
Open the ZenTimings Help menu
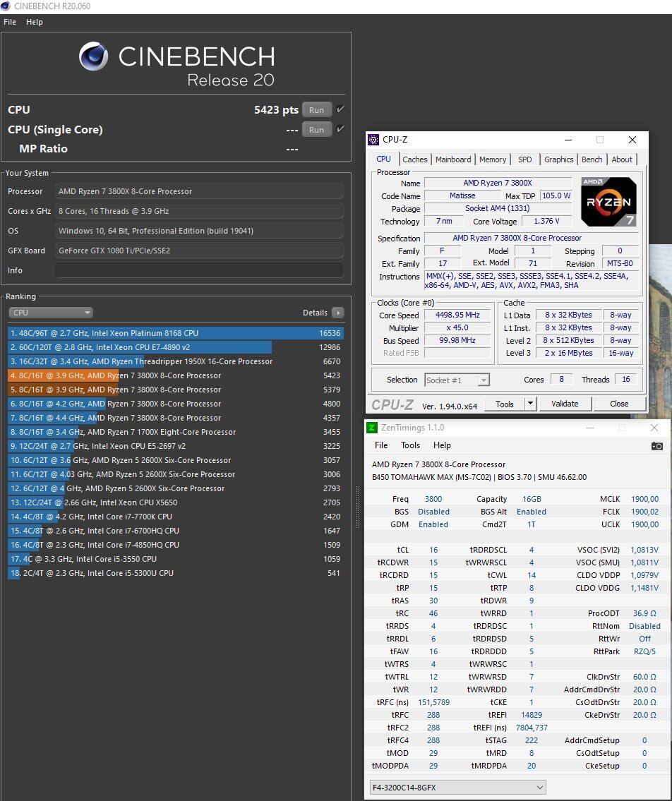click(x=442, y=445)
